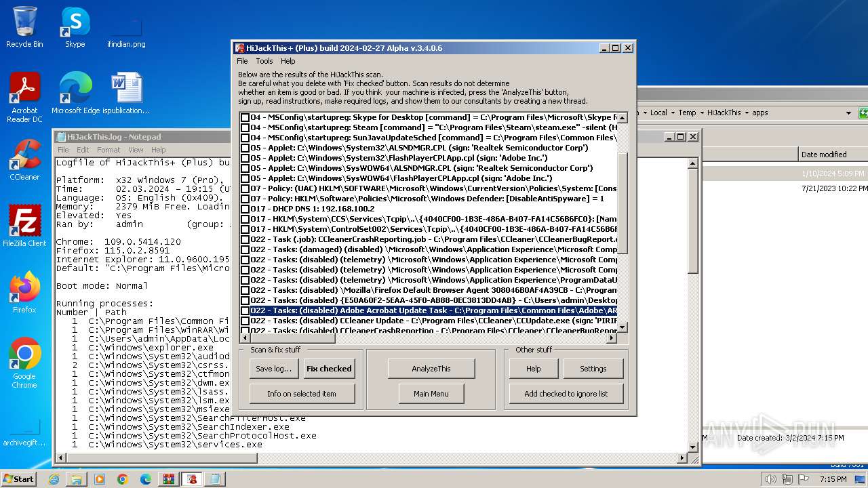
Task: Open Google Chrome desktop shortcut
Action: [x=24, y=363]
